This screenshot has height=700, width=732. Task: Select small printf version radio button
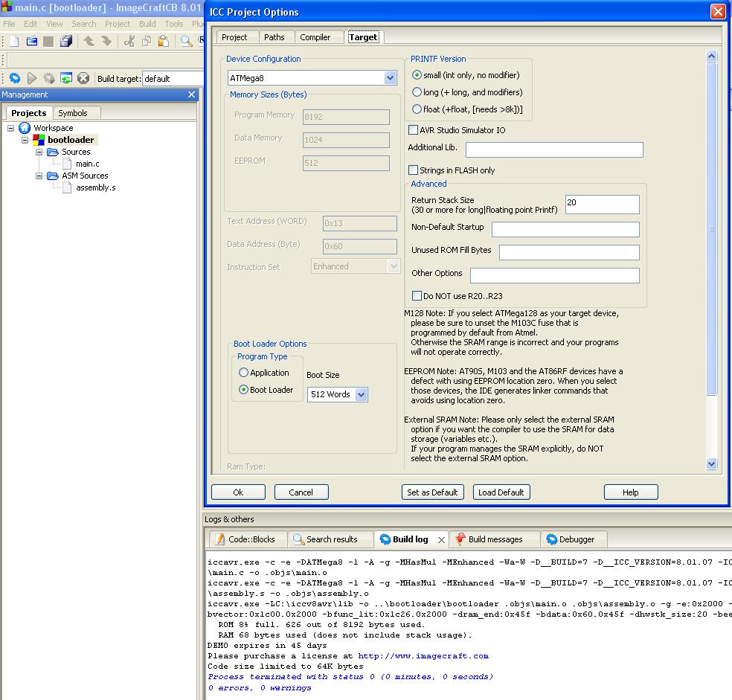click(417, 74)
